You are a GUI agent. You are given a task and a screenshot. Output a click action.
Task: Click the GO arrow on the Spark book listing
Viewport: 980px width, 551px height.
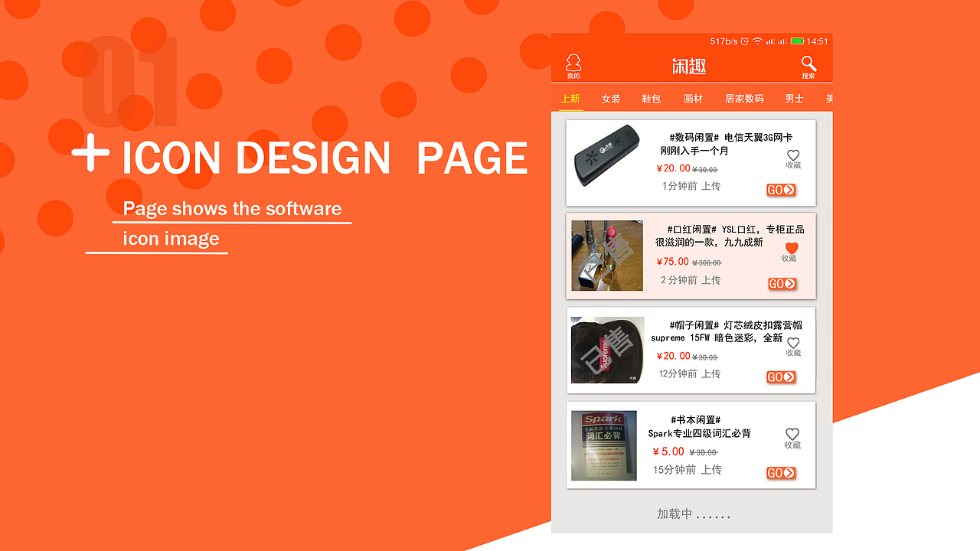tap(780, 472)
